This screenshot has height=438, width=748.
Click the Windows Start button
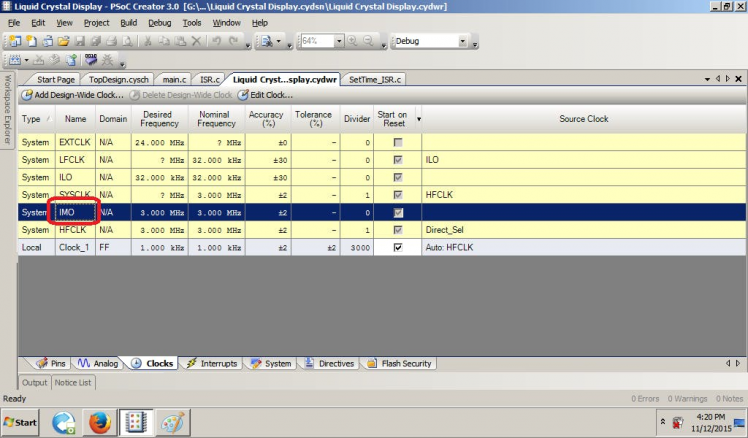coord(20,422)
